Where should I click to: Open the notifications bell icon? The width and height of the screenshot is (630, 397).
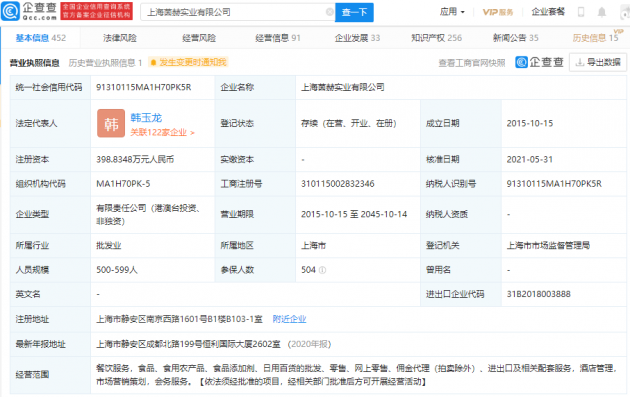tap(601, 12)
